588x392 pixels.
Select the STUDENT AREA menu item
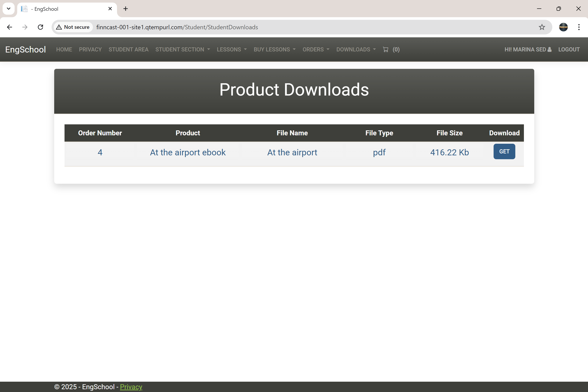tap(128, 49)
